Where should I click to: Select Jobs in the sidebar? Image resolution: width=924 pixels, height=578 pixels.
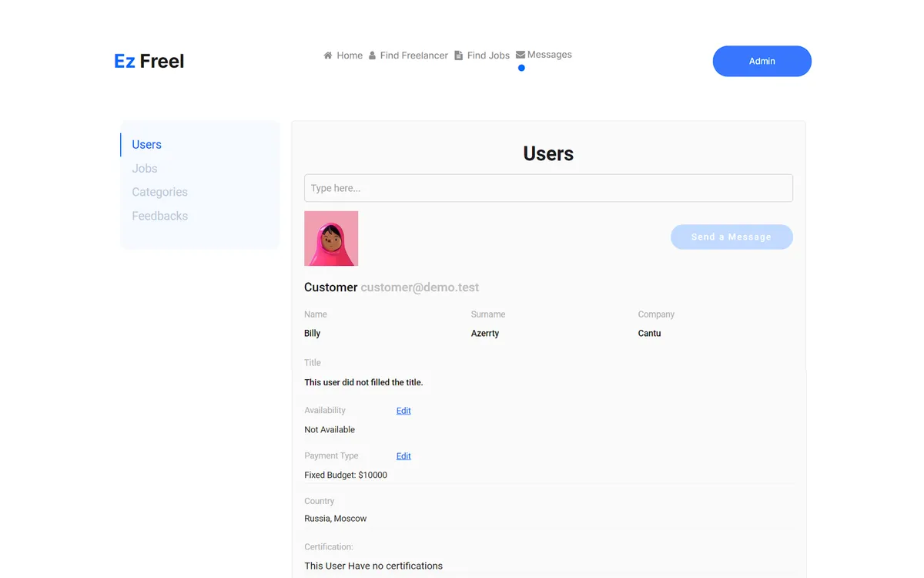click(x=144, y=169)
